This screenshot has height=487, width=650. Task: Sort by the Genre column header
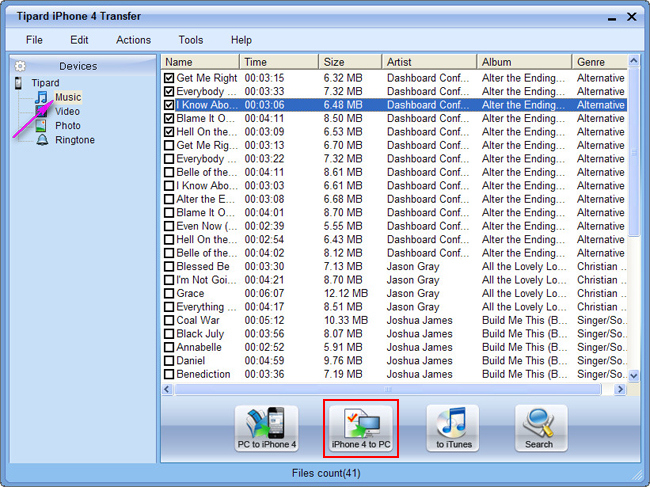(x=600, y=62)
